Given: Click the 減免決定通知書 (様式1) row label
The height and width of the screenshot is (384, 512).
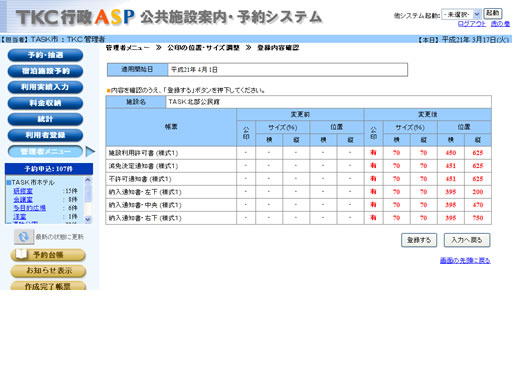Looking at the screenshot, I should pyautogui.click(x=143, y=166).
